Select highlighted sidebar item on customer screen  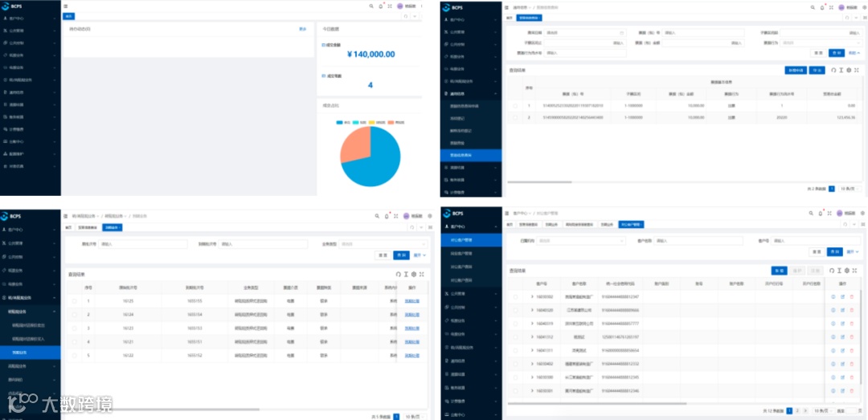[x=471, y=240]
